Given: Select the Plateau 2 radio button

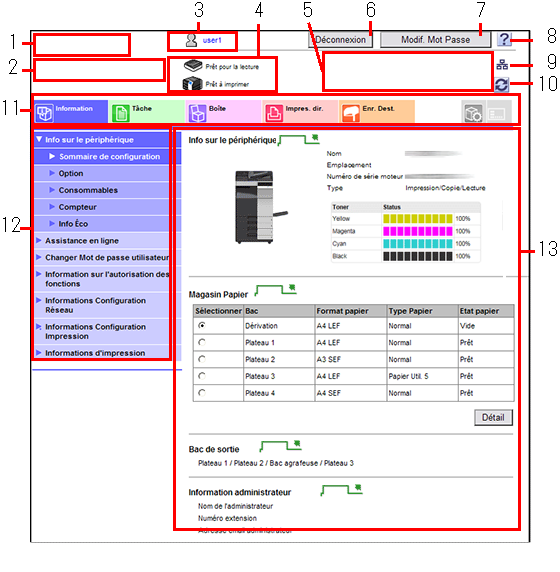Looking at the screenshot, I should coord(202,359).
